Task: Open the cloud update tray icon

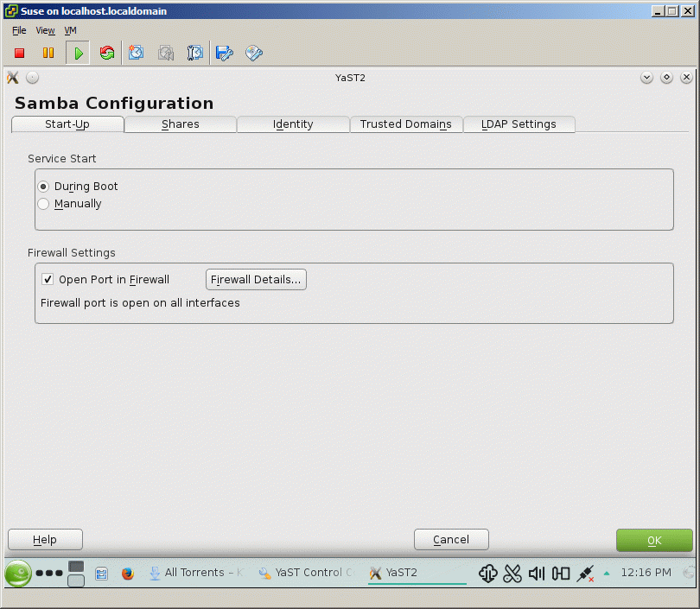Action: (x=488, y=574)
